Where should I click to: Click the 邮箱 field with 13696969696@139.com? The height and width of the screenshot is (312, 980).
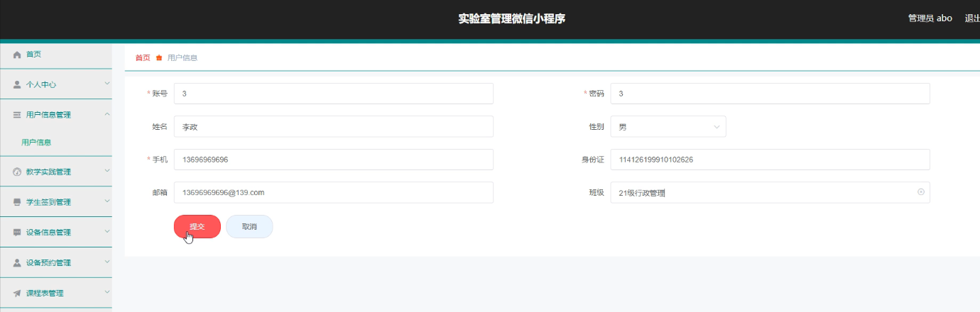point(333,192)
